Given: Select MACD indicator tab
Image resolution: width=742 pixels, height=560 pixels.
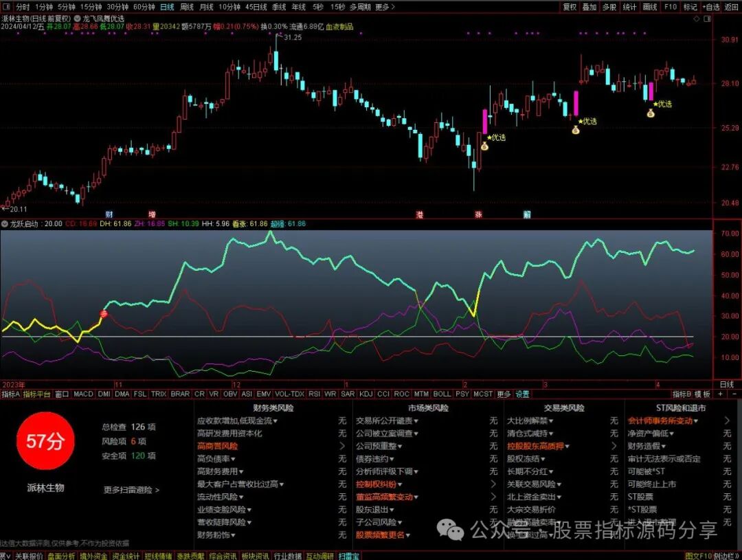Looking at the screenshot, I should (x=83, y=394).
